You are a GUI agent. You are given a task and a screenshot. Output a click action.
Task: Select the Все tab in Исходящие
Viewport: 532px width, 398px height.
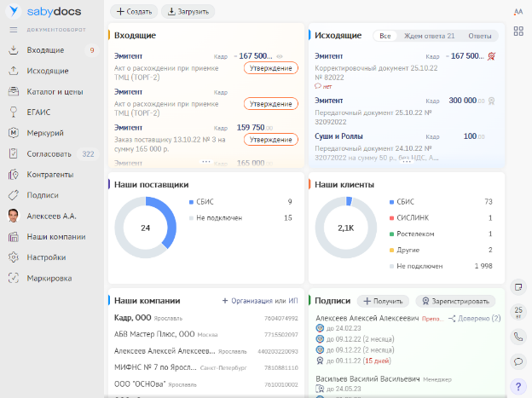tap(385, 36)
